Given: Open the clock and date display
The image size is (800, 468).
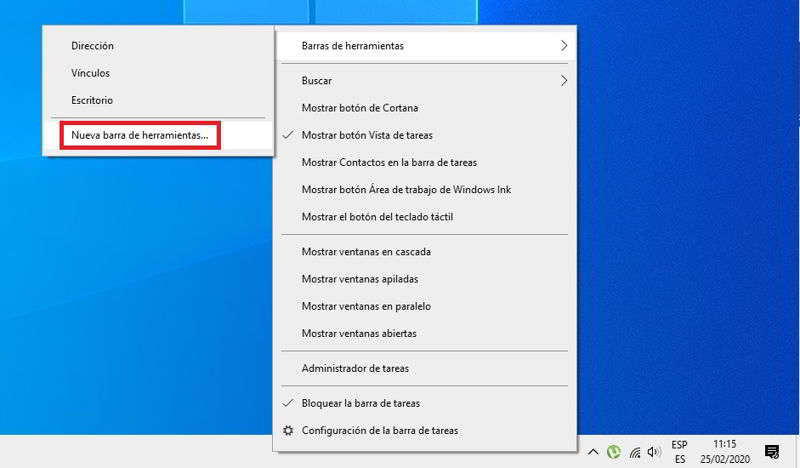Looking at the screenshot, I should (x=727, y=452).
